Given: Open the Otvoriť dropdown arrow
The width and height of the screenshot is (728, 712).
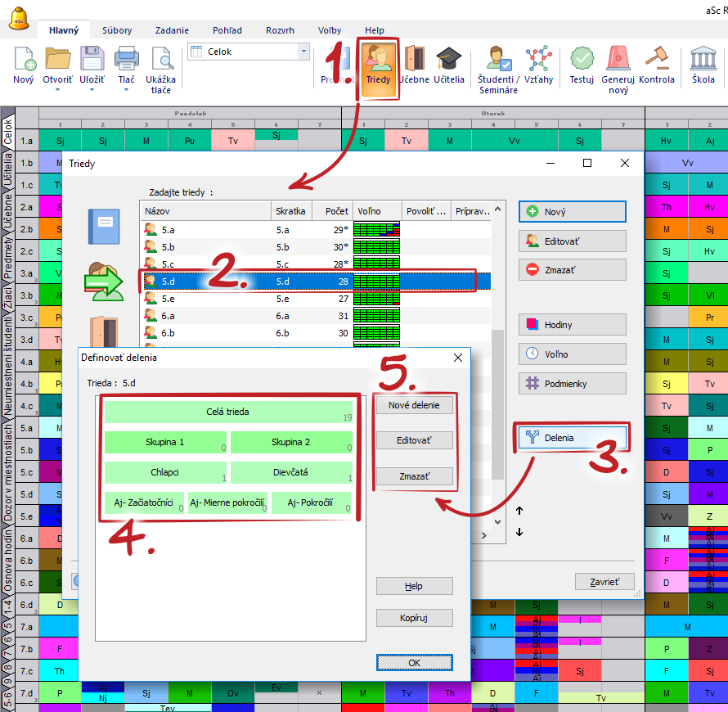Looking at the screenshot, I should [x=57, y=90].
